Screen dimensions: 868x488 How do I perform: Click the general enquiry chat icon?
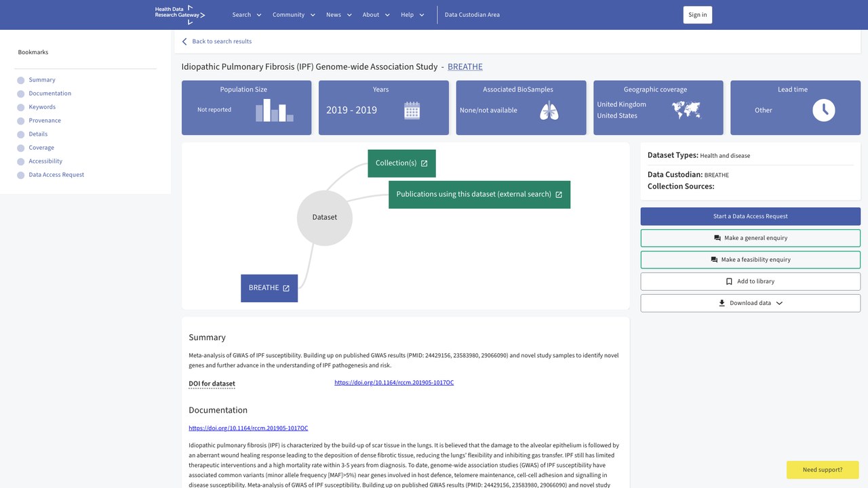pos(717,238)
